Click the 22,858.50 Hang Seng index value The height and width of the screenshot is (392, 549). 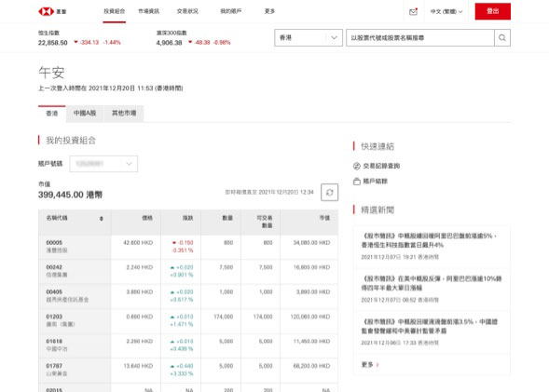[x=53, y=43]
